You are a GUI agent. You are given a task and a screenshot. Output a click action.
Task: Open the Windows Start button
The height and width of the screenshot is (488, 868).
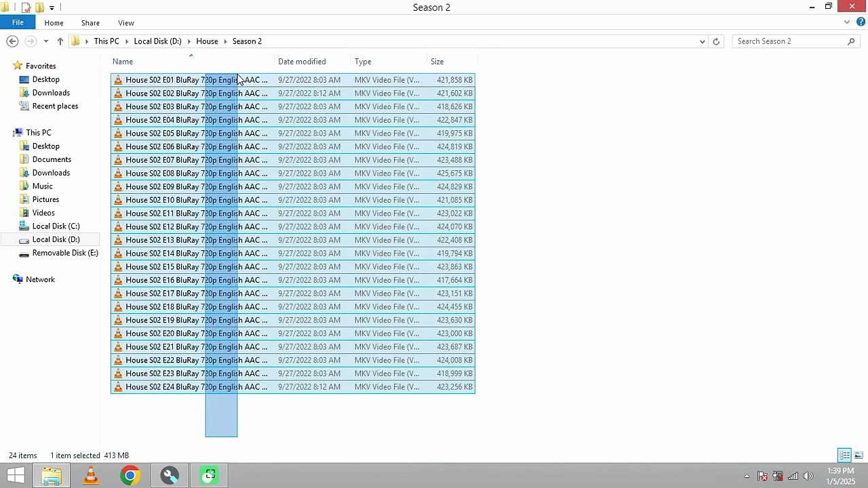point(16,475)
